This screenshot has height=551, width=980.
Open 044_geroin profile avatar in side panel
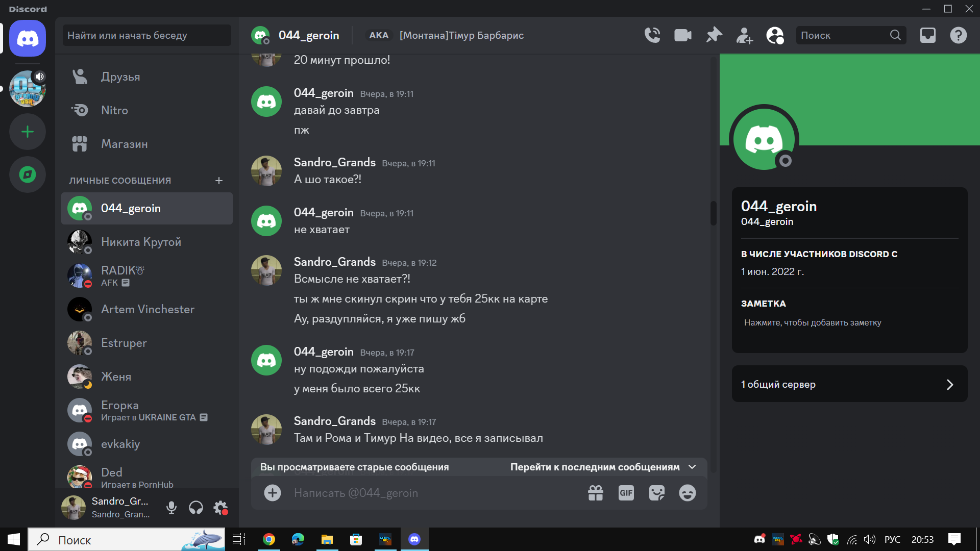pos(764,139)
